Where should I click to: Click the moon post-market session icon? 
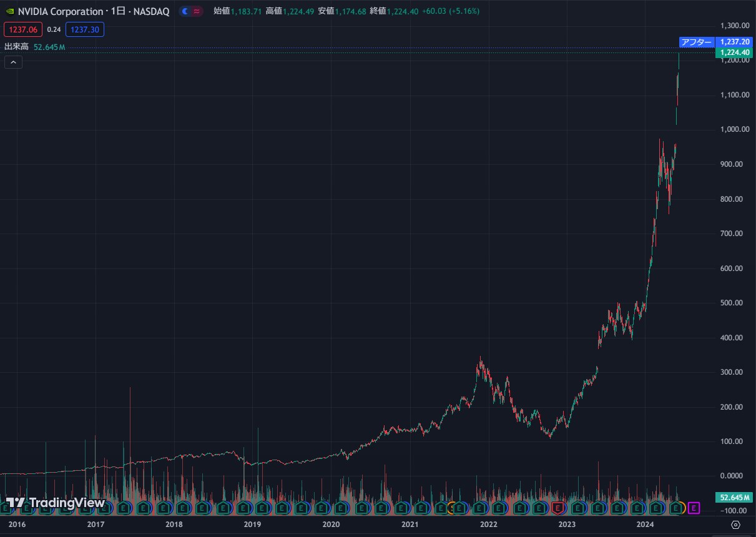(185, 11)
